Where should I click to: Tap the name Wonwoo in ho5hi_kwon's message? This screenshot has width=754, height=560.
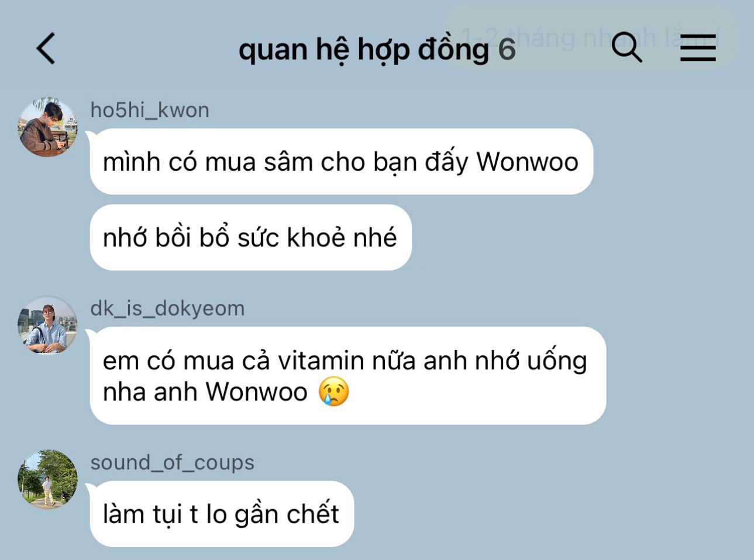click(527, 161)
